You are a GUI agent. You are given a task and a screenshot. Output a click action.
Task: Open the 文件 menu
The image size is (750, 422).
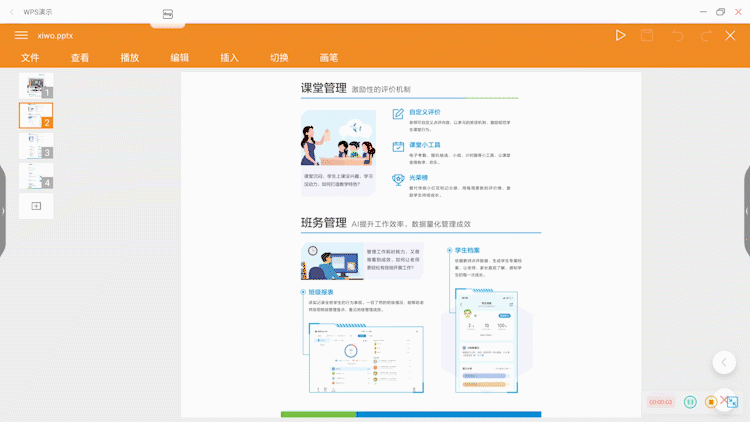(x=30, y=58)
